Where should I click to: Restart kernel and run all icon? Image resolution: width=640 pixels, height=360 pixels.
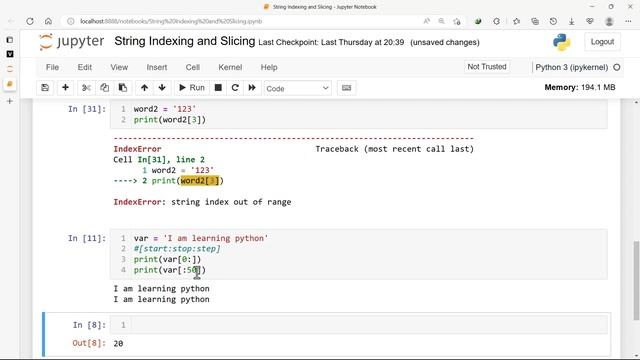point(252,88)
